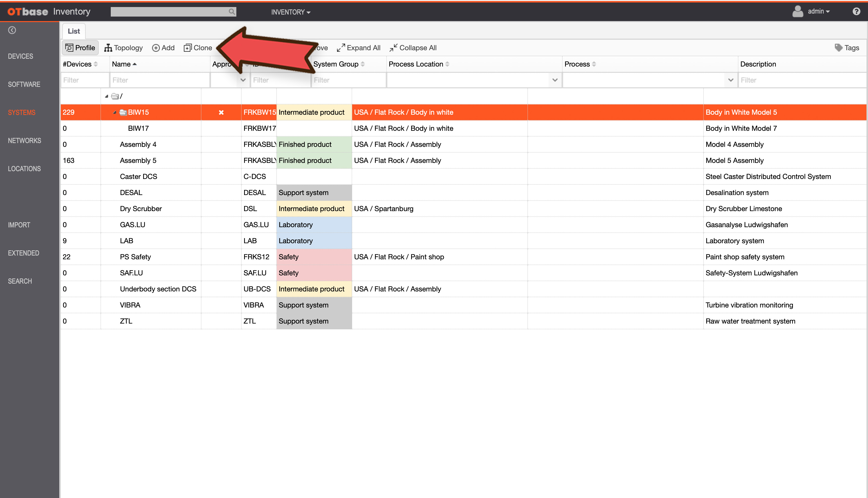
Task: Click the Name filter input field
Action: click(x=159, y=80)
